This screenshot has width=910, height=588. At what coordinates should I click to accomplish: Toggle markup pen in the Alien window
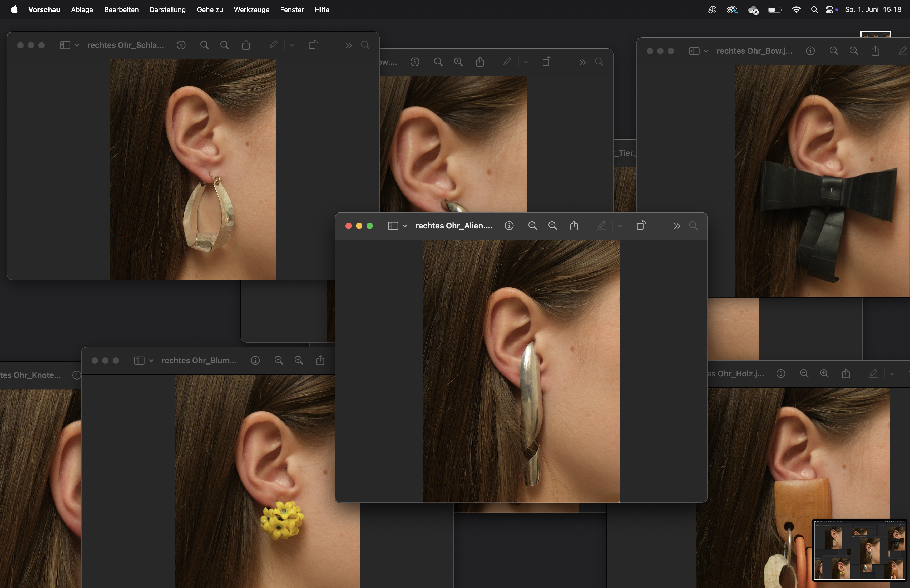click(601, 226)
